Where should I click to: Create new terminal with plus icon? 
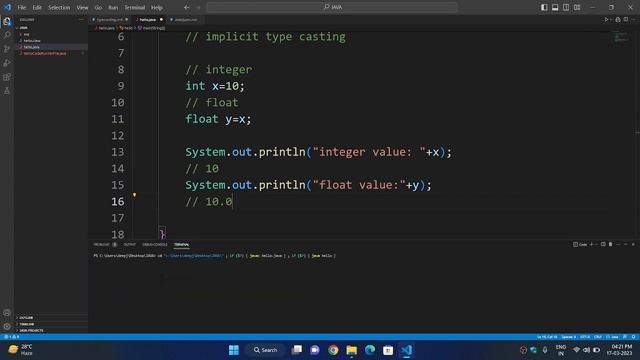(591, 244)
